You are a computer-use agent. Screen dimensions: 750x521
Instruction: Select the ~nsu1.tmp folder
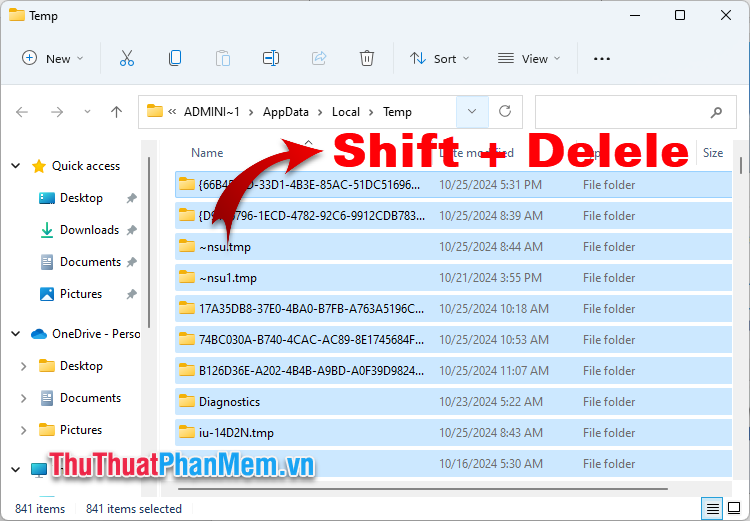(x=453, y=277)
